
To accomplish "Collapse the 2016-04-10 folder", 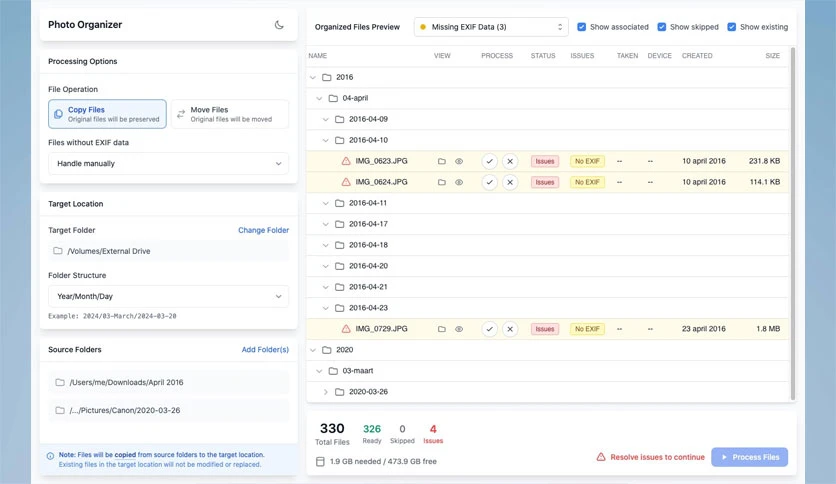I will 326,140.
